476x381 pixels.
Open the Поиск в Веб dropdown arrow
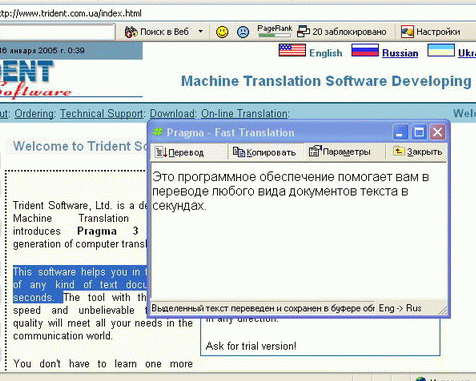coord(201,31)
